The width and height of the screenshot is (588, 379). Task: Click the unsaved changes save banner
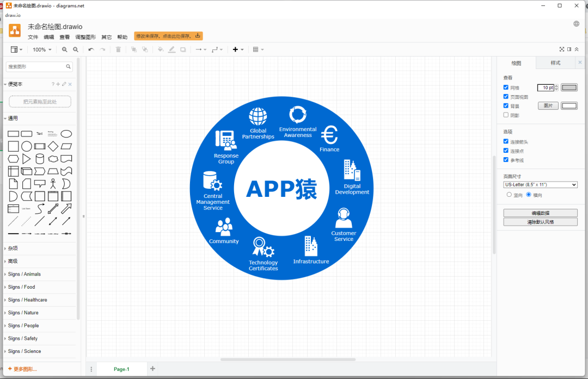168,36
